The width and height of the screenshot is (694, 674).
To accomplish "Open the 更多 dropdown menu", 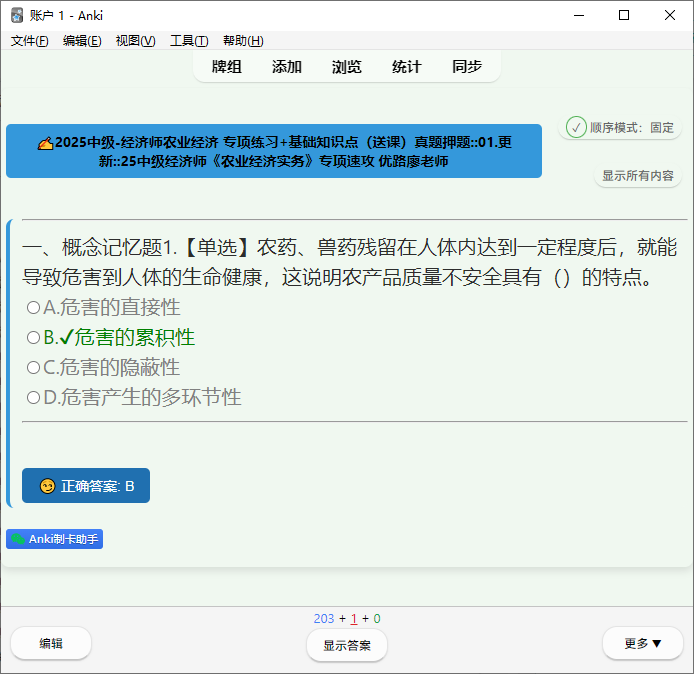I will tap(643, 643).
